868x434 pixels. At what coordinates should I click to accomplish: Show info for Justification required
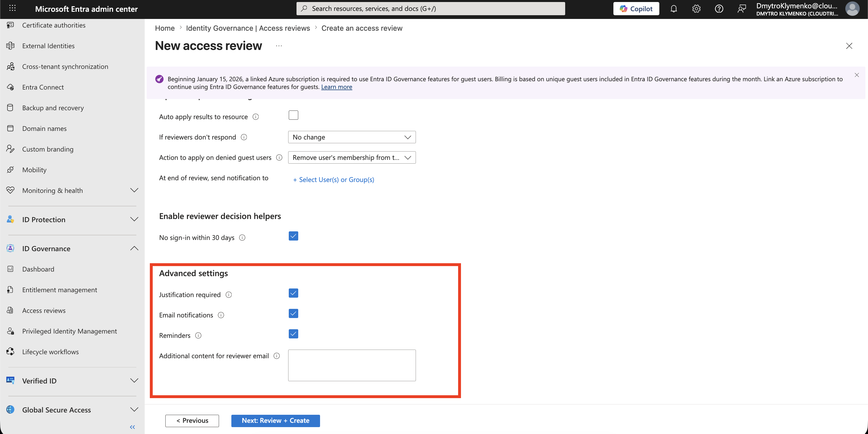point(229,295)
